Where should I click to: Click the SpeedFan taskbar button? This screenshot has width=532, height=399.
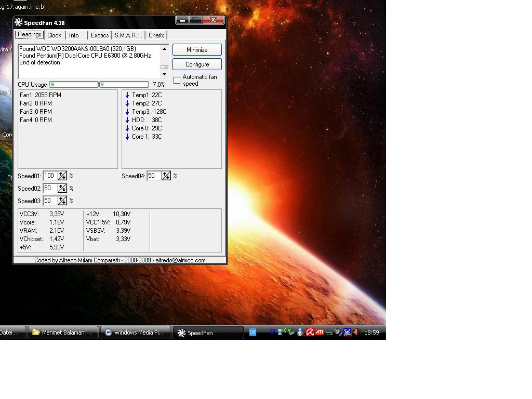click(208, 333)
